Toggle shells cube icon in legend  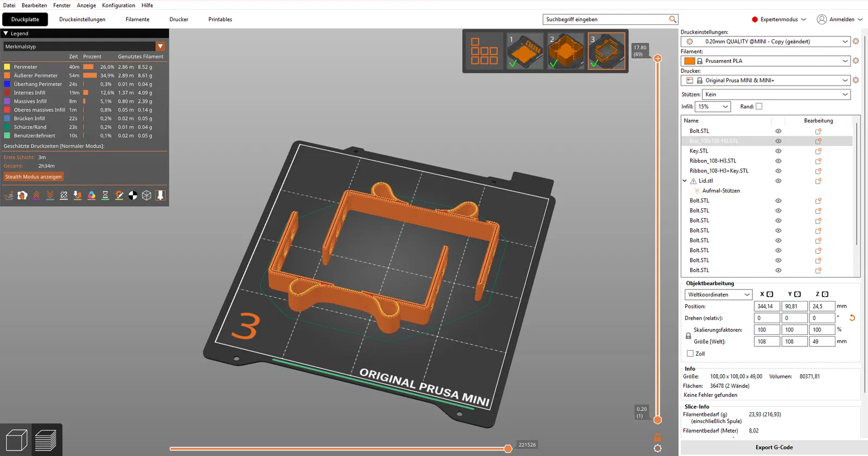[x=146, y=195]
